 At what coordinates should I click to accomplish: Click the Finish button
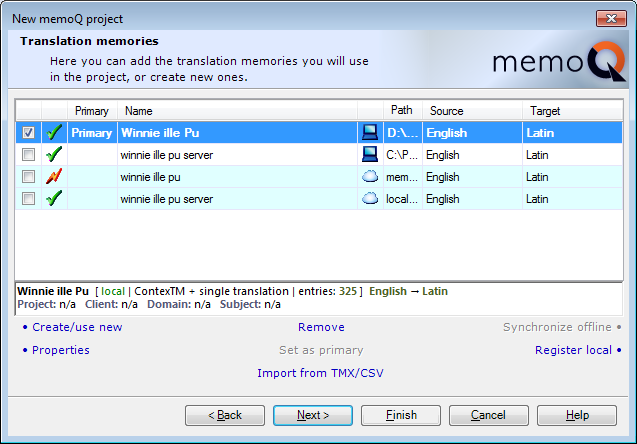401,415
